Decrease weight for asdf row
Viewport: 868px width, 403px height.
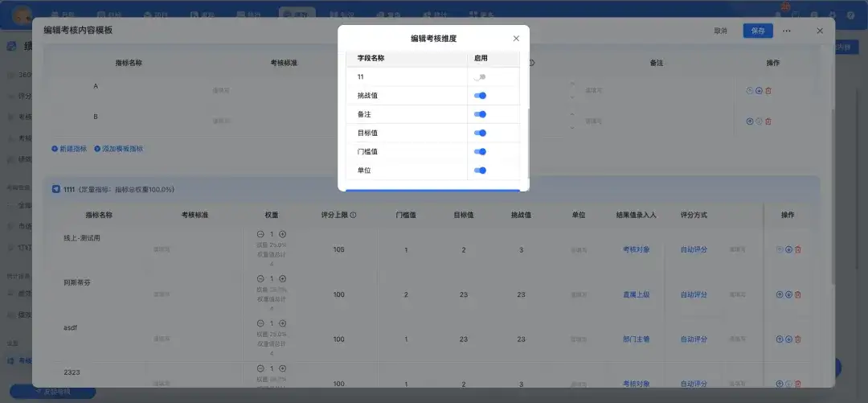[x=260, y=323]
